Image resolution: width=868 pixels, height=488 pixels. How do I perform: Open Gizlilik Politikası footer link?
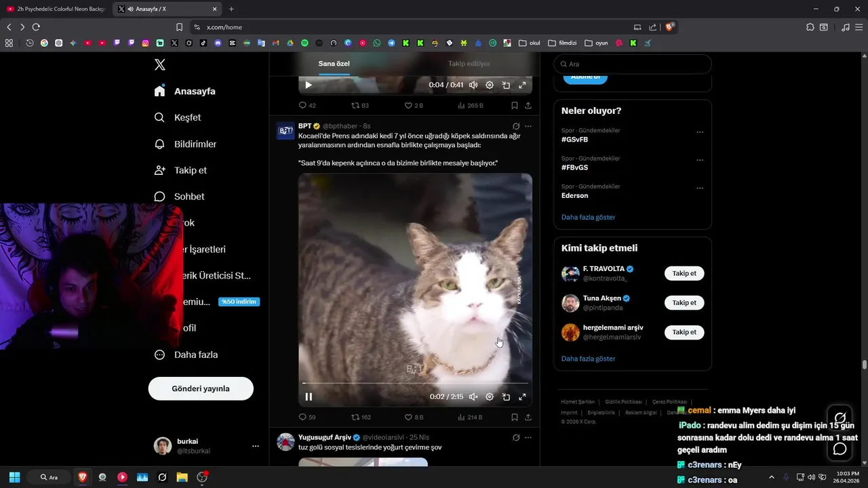623,402
